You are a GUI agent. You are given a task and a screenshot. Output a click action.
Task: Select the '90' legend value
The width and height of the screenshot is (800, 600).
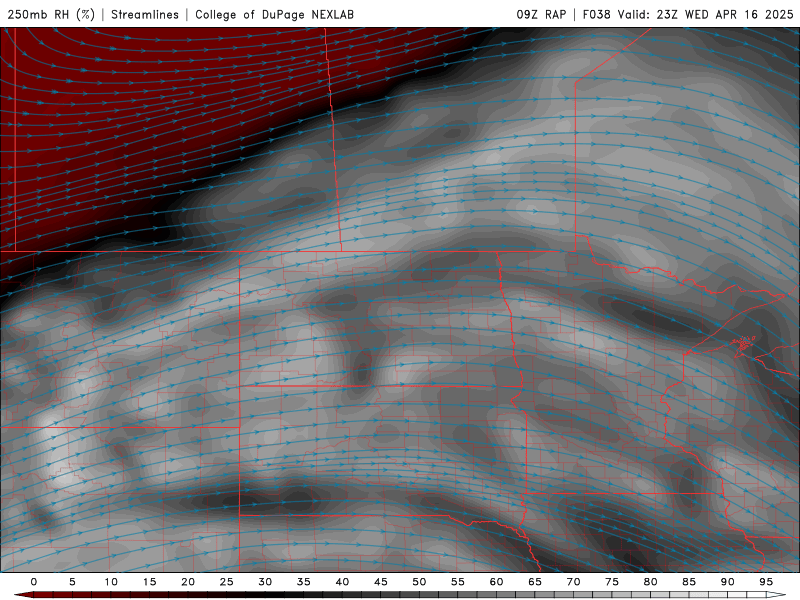click(728, 582)
